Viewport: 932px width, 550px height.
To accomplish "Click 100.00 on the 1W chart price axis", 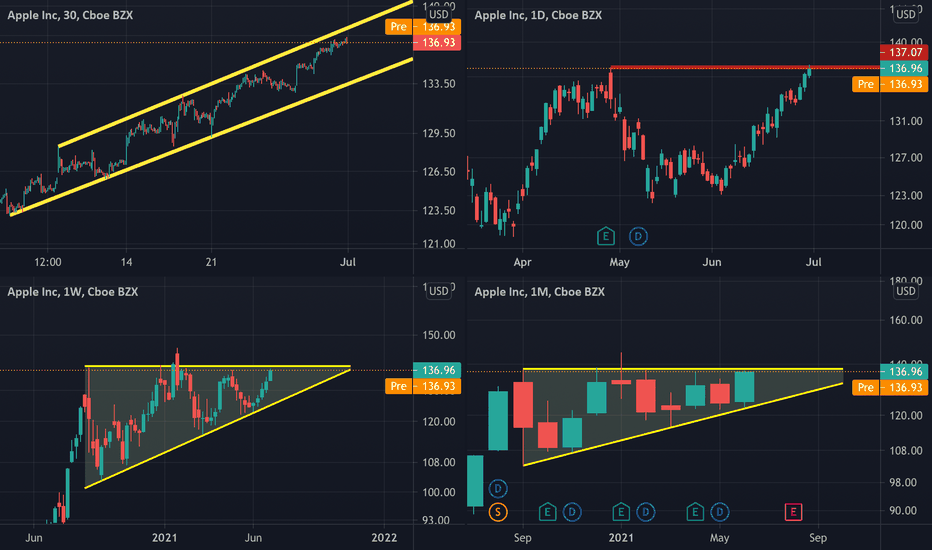I will pos(439,492).
